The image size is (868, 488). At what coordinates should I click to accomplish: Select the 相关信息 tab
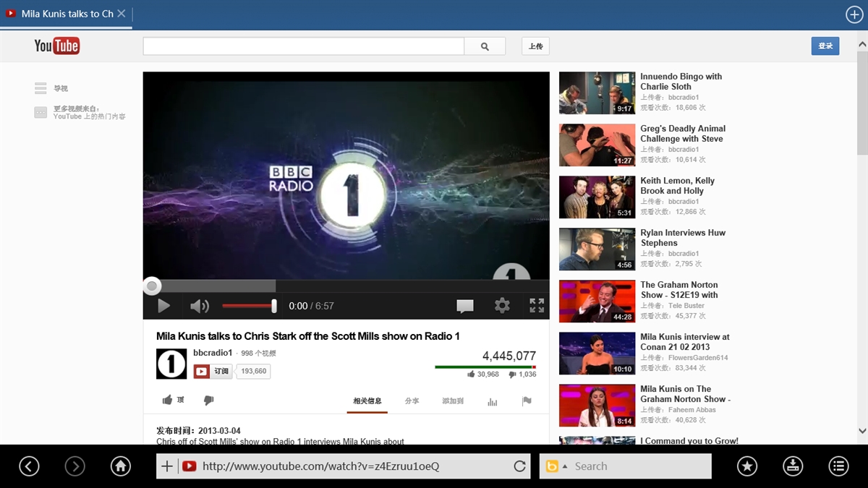[367, 401]
